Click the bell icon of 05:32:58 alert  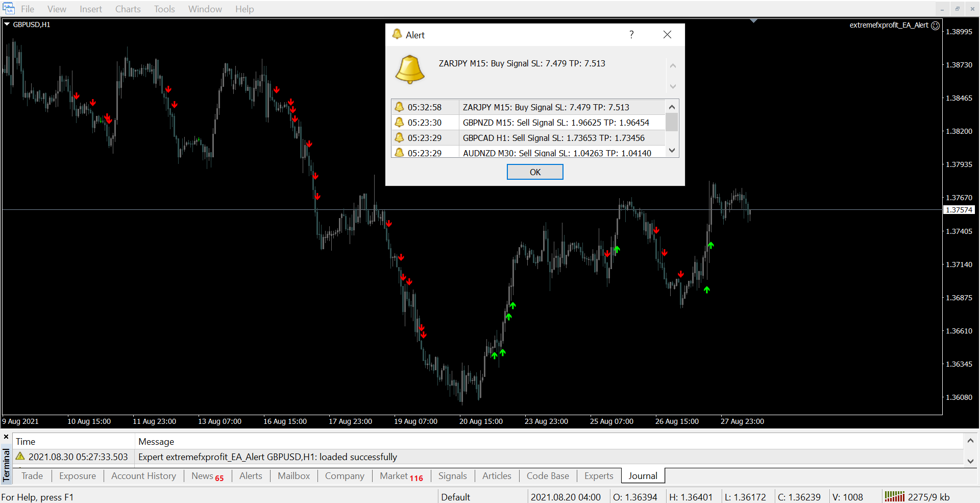click(399, 107)
